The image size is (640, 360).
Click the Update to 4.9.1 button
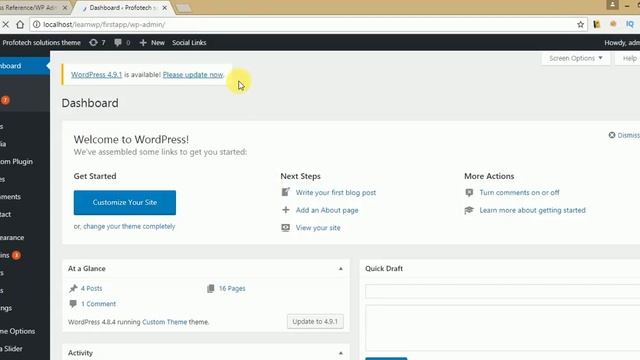[315, 322]
